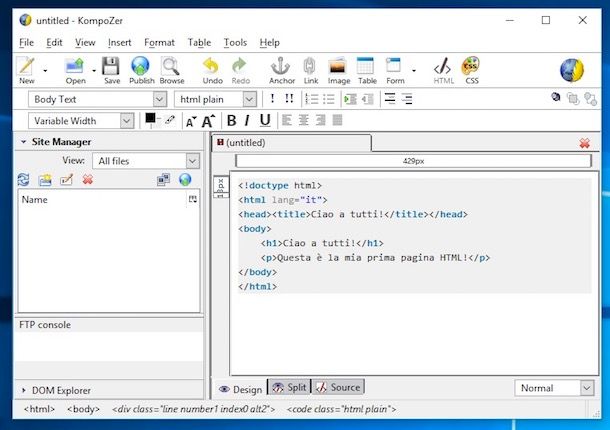Viewport: 610px width, 430px height.
Task: Insert a Form from the toolbar
Action: (x=395, y=70)
